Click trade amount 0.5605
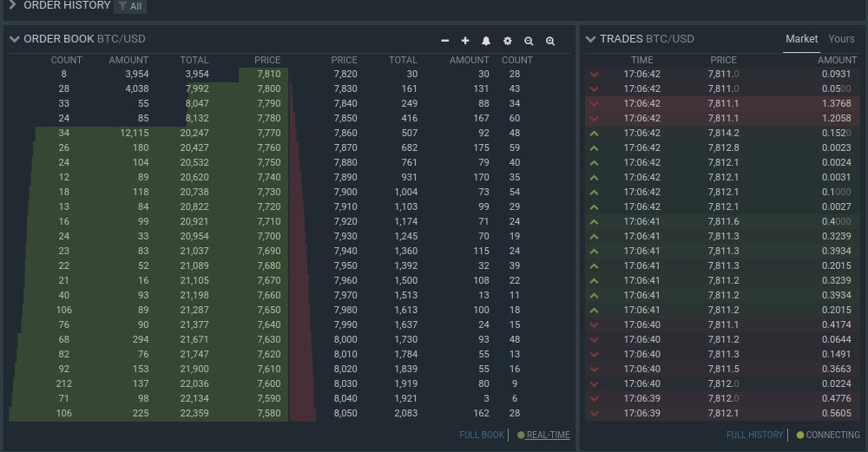This screenshot has height=452, width=868. [837, 413]
